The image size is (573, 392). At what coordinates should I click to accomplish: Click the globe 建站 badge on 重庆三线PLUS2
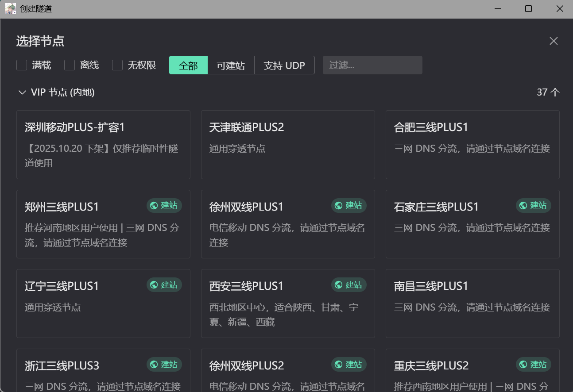coord(534,365)
